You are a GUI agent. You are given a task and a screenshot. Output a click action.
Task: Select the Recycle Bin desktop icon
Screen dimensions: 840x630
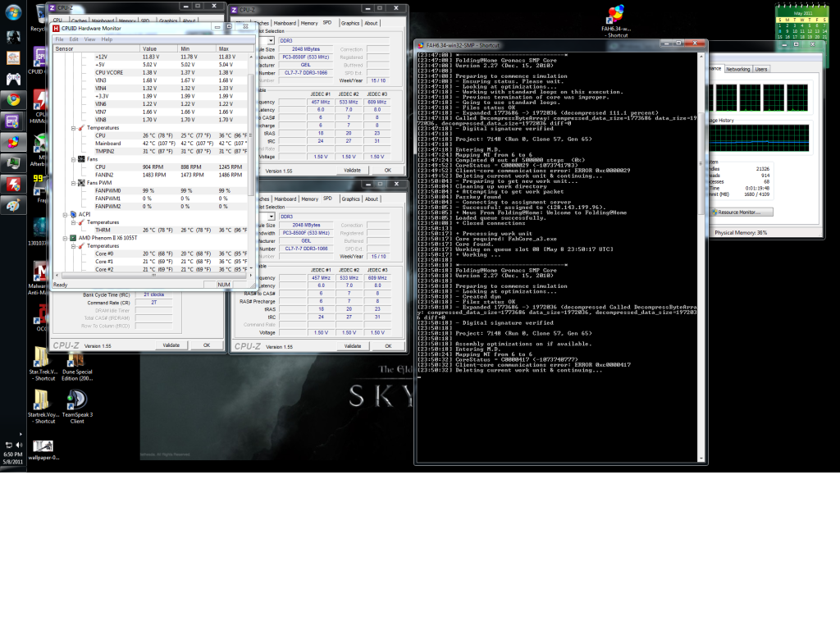click(39, 18)
